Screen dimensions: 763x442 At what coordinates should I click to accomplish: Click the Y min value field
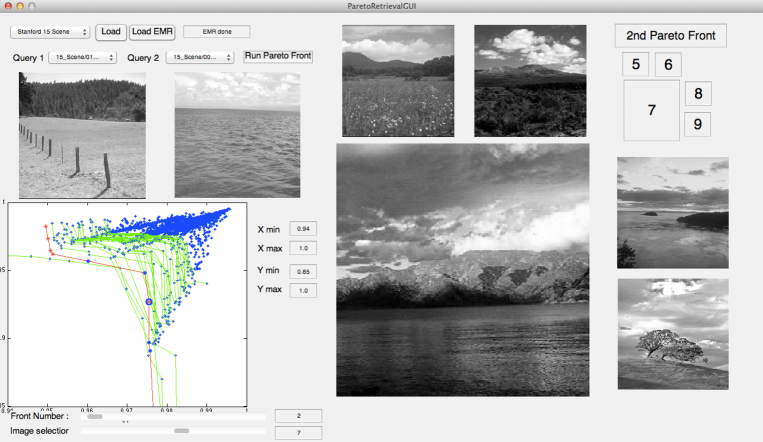(302, 271)
